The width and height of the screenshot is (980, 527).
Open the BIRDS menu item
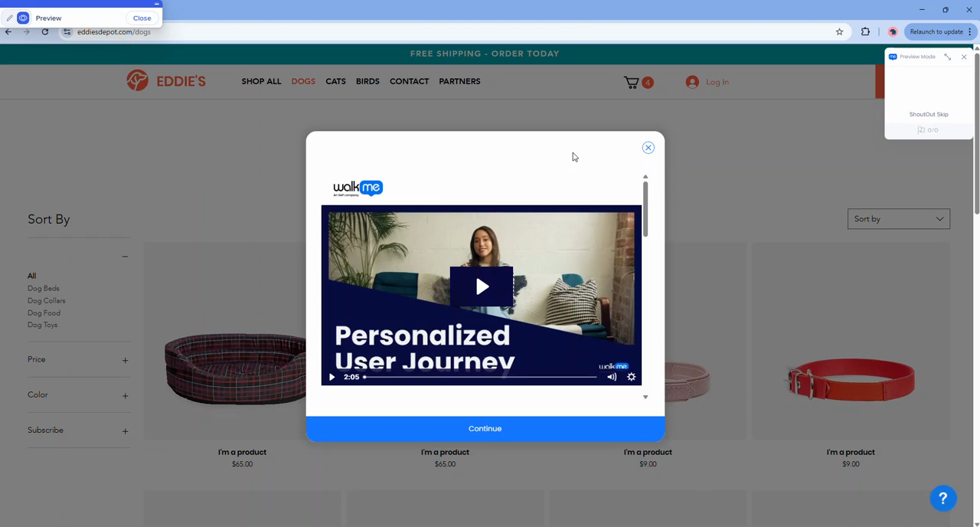pos(367,81)
